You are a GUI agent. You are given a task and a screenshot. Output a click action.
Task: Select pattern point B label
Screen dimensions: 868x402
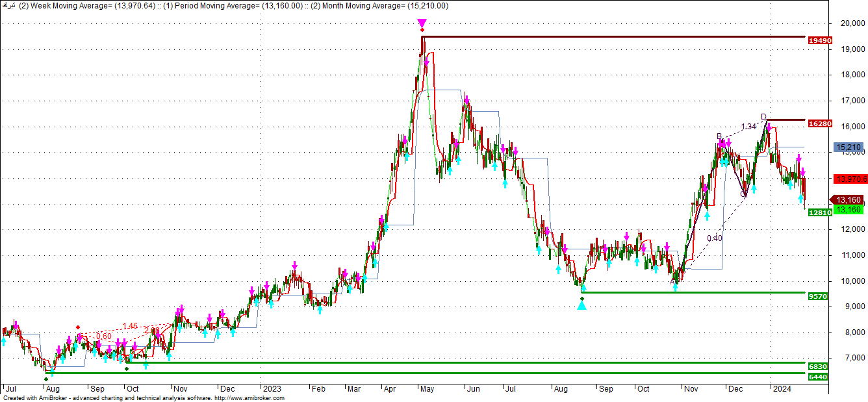click(719, 136)
